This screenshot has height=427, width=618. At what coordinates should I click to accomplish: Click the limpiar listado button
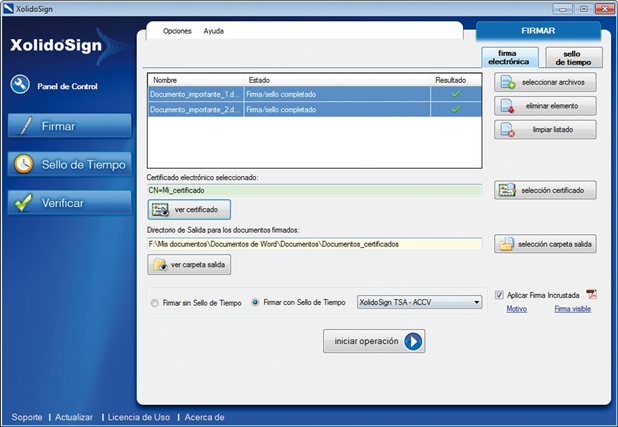545,130
